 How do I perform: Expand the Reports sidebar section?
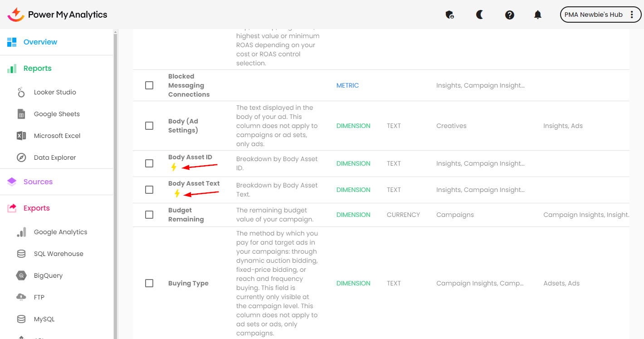pyautogui.click(x=37, y=69)
